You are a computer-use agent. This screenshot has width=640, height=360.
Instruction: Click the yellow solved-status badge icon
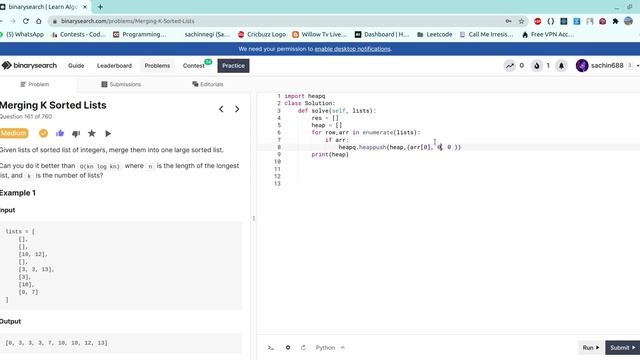43,133
